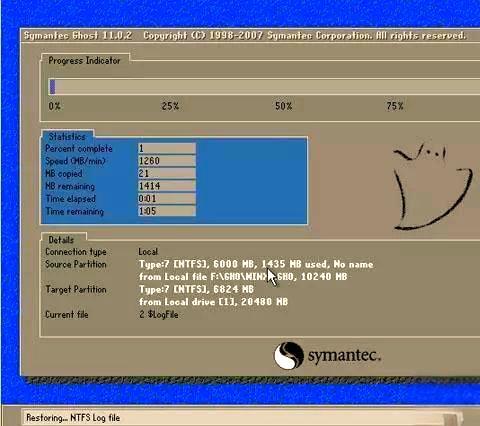Click the 25% progress marker label
This screenshot has width=480, height=426.
(x=170, y=106)
